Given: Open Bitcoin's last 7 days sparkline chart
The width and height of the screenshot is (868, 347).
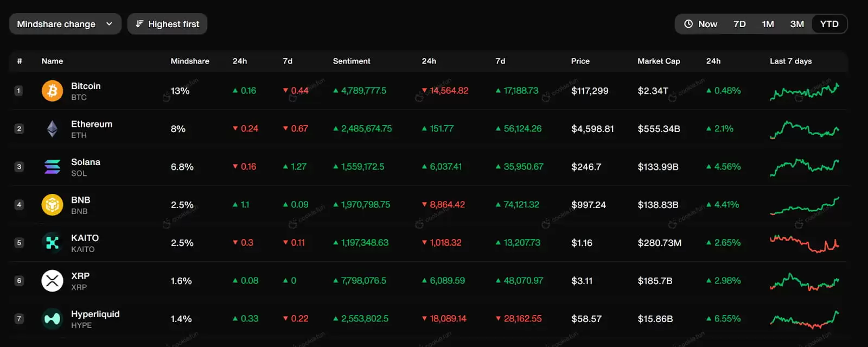Looking at the screenshot, I should (804, 91).
